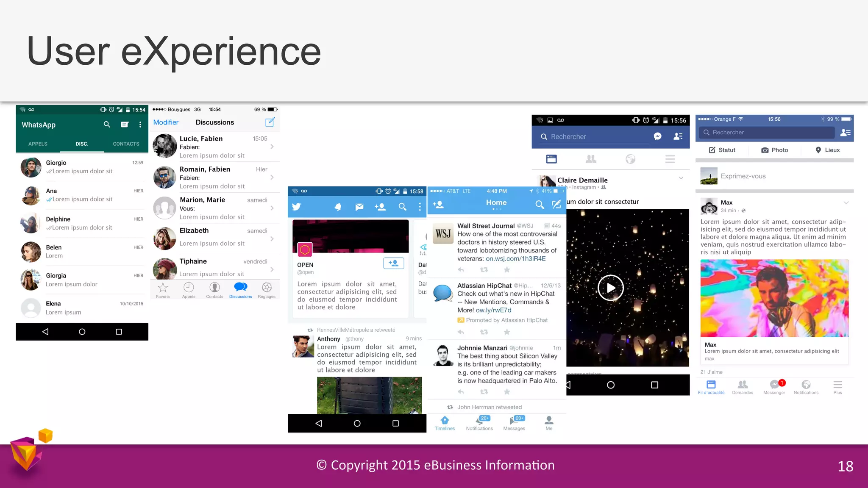Play the lantern video
Image resolution: width=868 pixels, height=488 pixels.
click(x=611, y=288)
